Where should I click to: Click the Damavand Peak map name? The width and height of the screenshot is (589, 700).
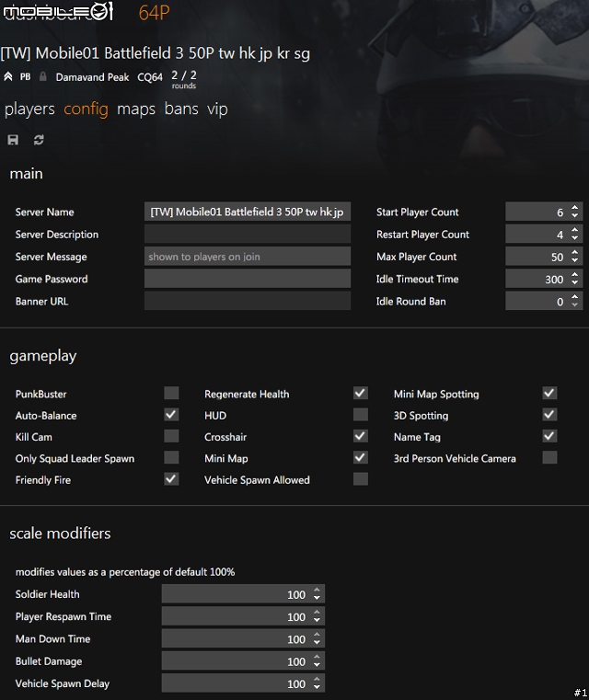pyautogui.click(x=92, y=77)
